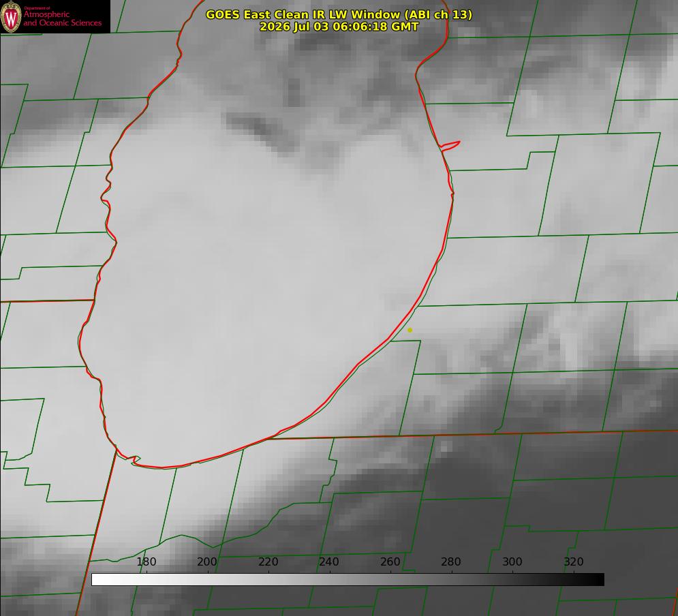The width and height of the screenshot is (678, 616).
Task: Click the 280 temperature label
Action: (451, 561)
